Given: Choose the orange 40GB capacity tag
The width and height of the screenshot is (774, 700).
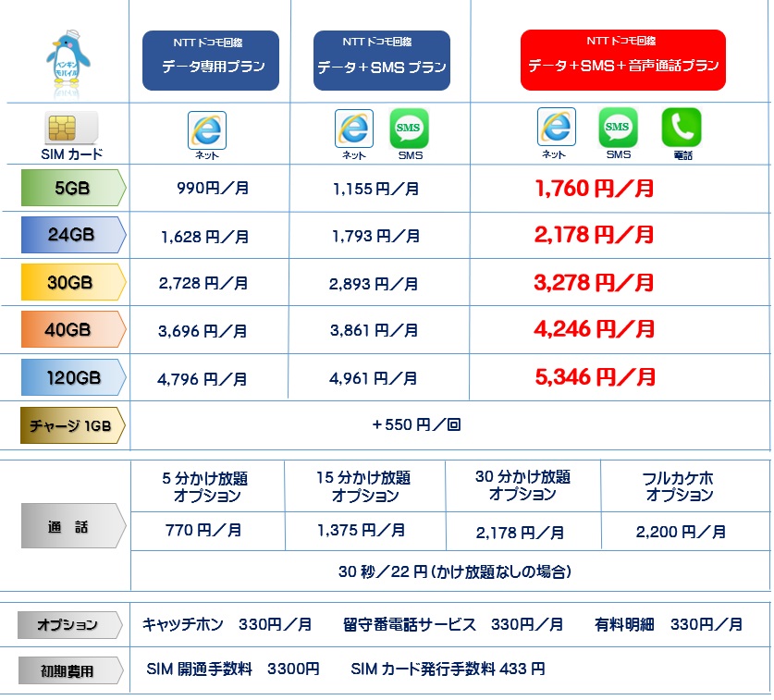Looking at the screenshot, I should pyautogui.click(x=74, y=329).
